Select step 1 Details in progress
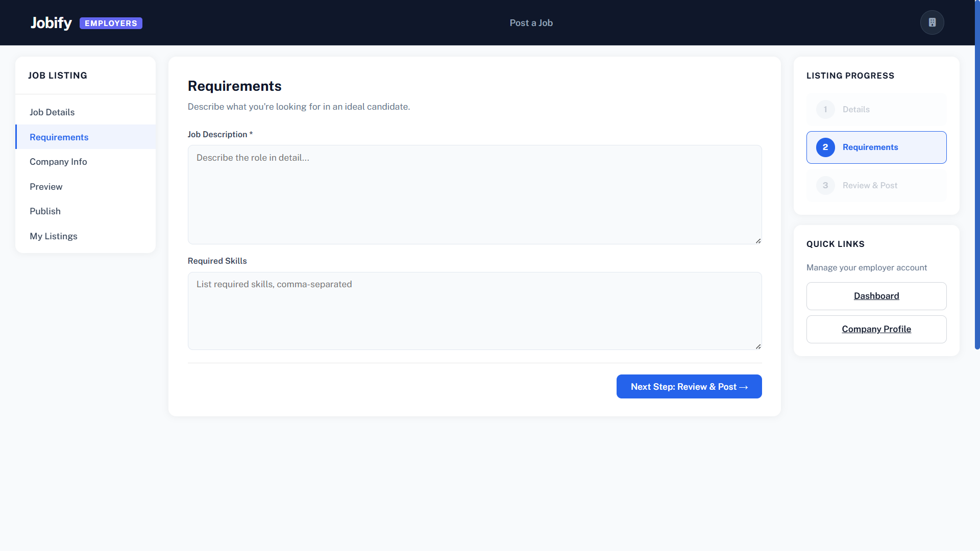This screenshot has width=980, height=551. coord(876,109)
